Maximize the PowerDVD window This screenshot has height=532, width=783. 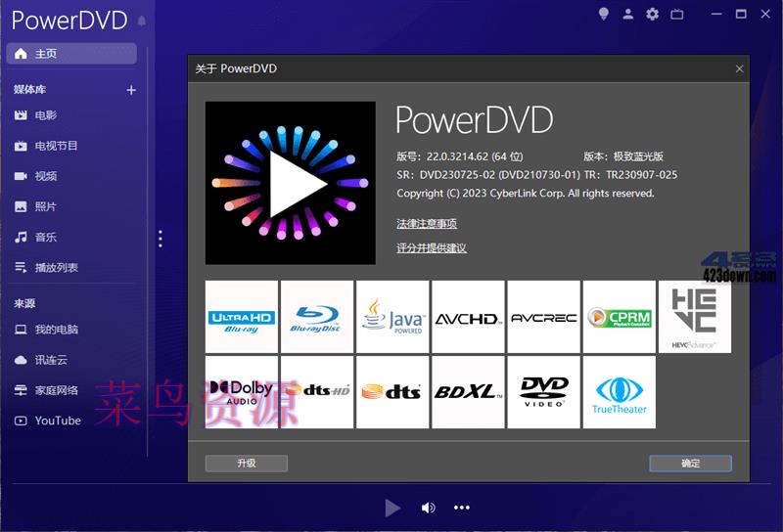pos(741,14)
